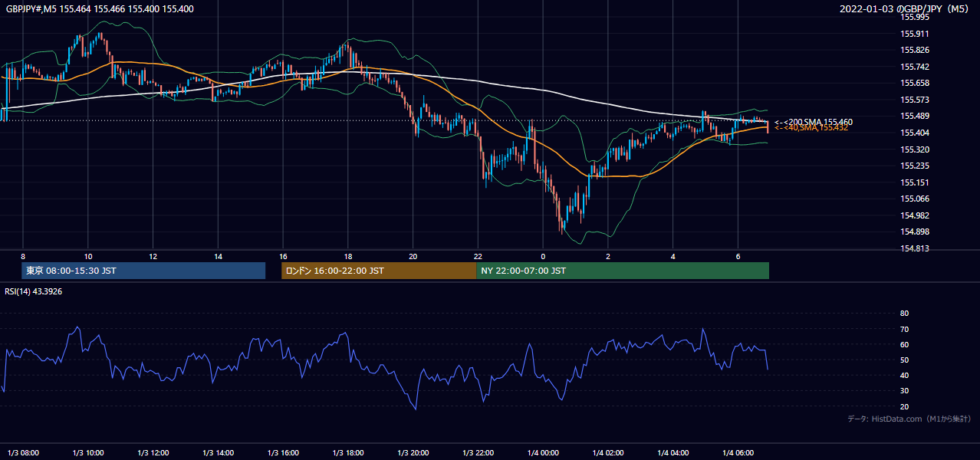Click the 2022-01-03 GBP/JPY (M5) title
980x460 pixels.
[906, 9]
